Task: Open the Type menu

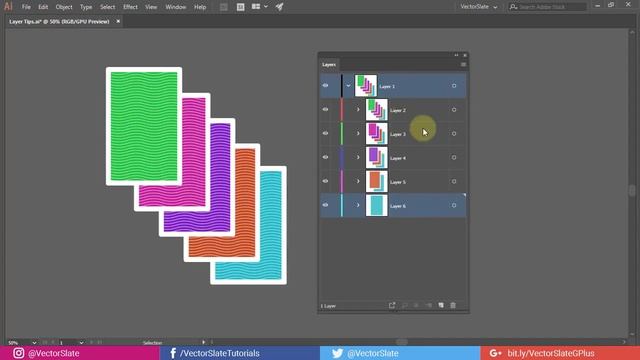Action: [x=86, y=7]
